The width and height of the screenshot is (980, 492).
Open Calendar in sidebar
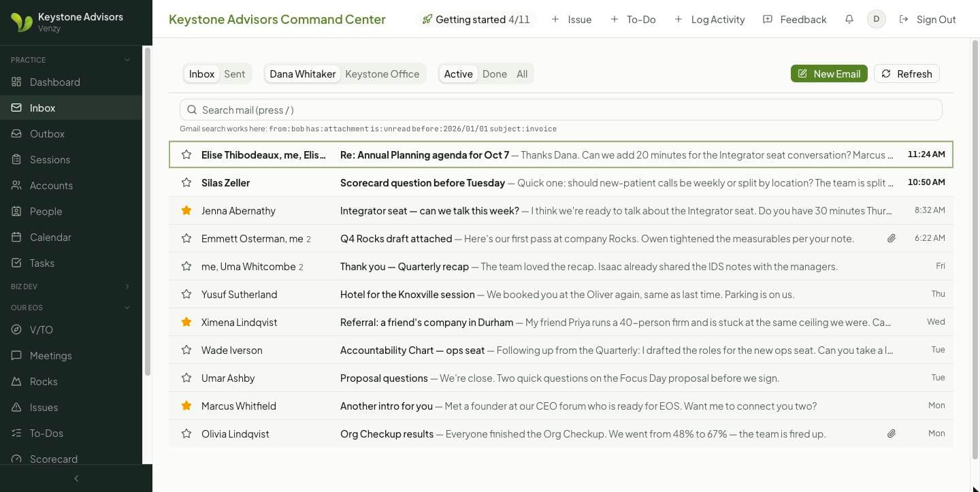pyautogui.click(x=71, y=237)
